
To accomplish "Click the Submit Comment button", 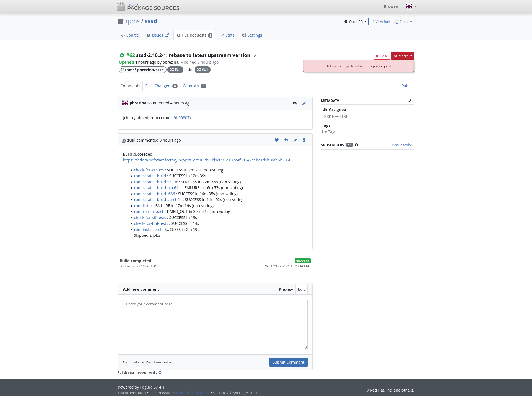I will pyautogui.click(x=288, y=362).
